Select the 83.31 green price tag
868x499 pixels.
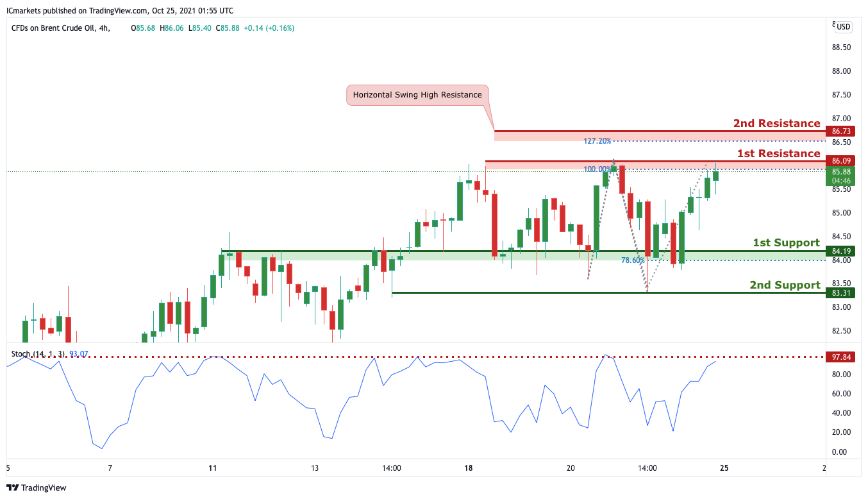tap(841, 292)
